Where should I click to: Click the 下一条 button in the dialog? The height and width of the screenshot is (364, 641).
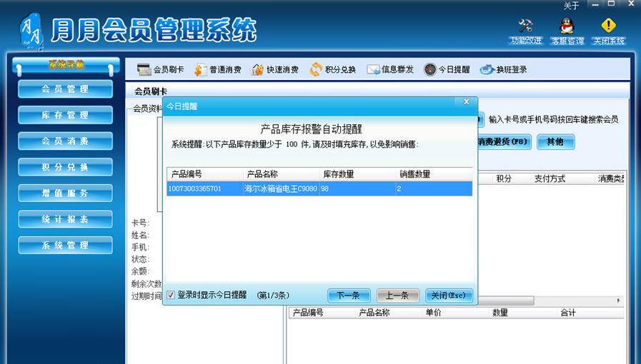(348, 295)
